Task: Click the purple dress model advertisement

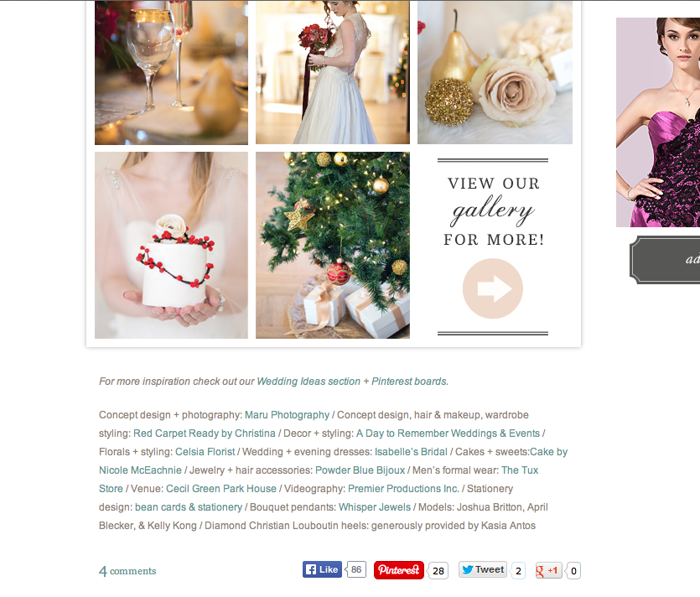Action: tap(658, 122)
